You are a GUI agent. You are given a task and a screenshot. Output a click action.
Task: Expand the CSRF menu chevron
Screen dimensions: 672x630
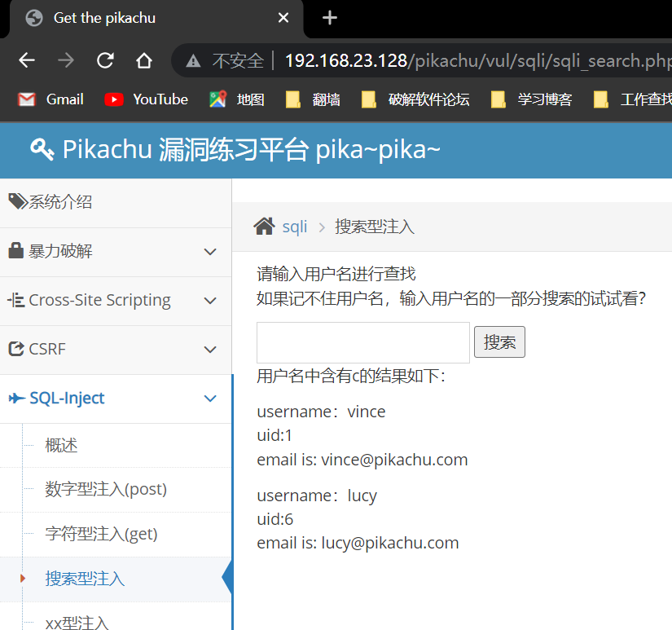coord(210,350)
